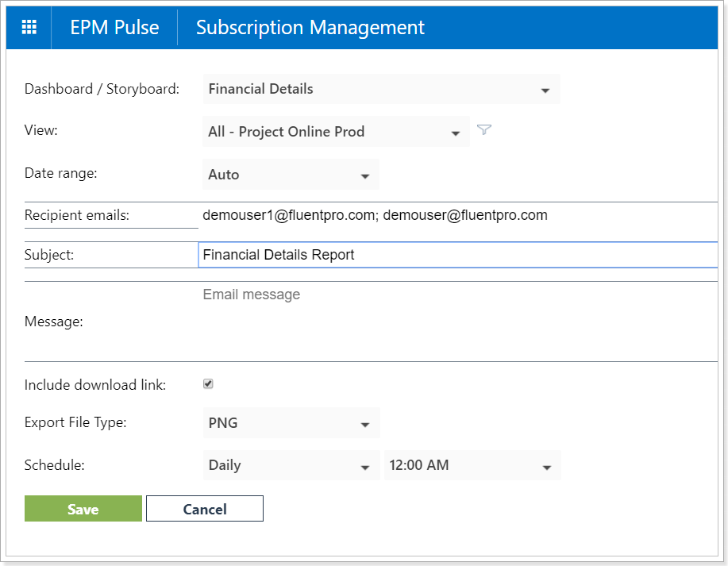Click the Cancel button

click(x=205, y=508)
